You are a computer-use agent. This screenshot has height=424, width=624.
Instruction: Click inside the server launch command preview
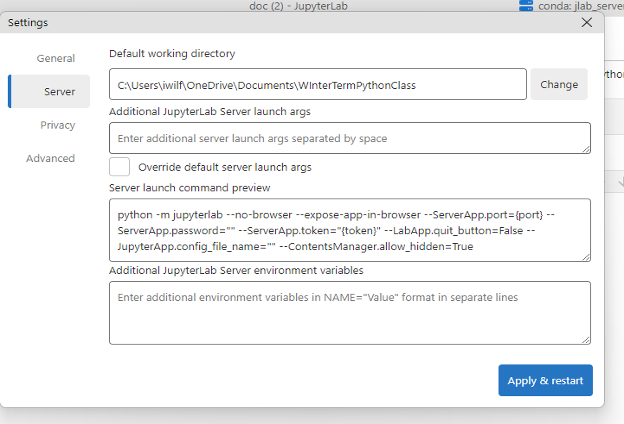pyautogui.click(x=349, y=230)
